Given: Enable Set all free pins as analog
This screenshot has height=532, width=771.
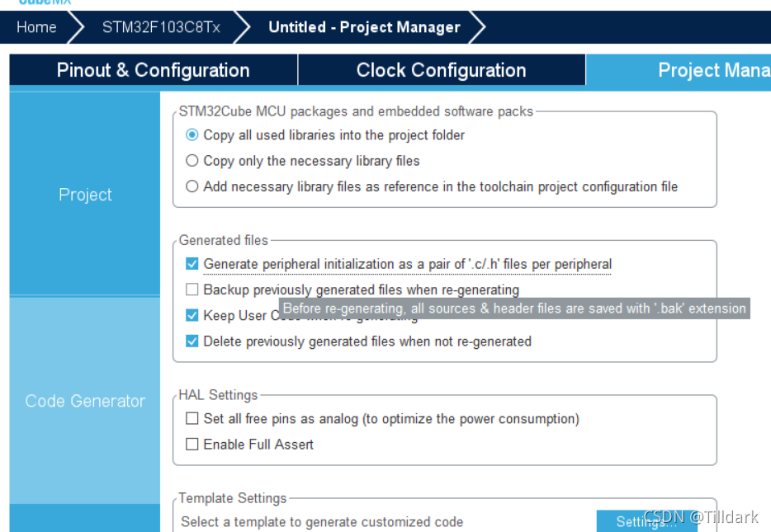Looking at the screenshot, I should (x=192, y=419).
